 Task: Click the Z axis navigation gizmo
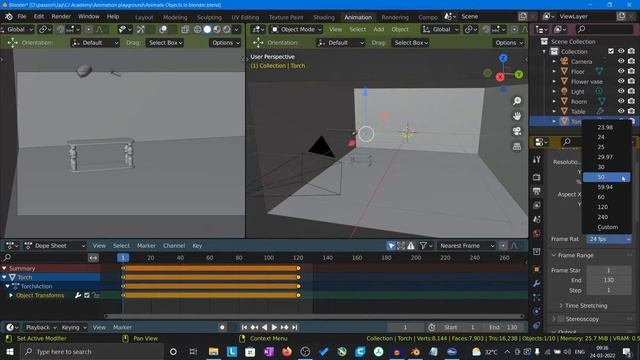coord(503,58)
